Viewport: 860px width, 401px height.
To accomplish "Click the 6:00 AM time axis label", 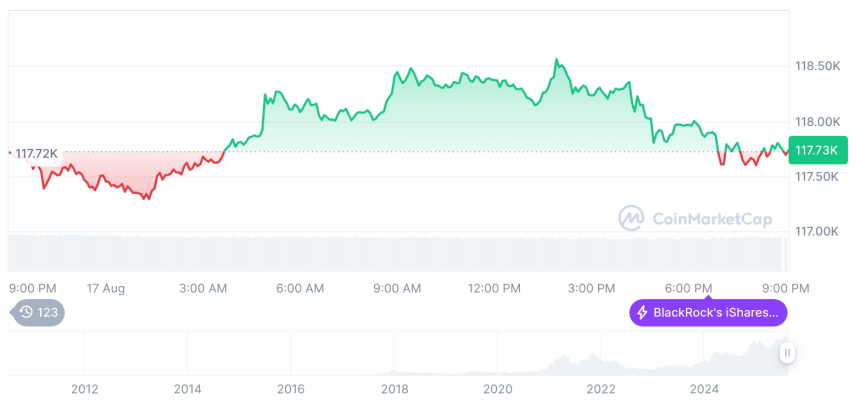I will coord(300,288).
